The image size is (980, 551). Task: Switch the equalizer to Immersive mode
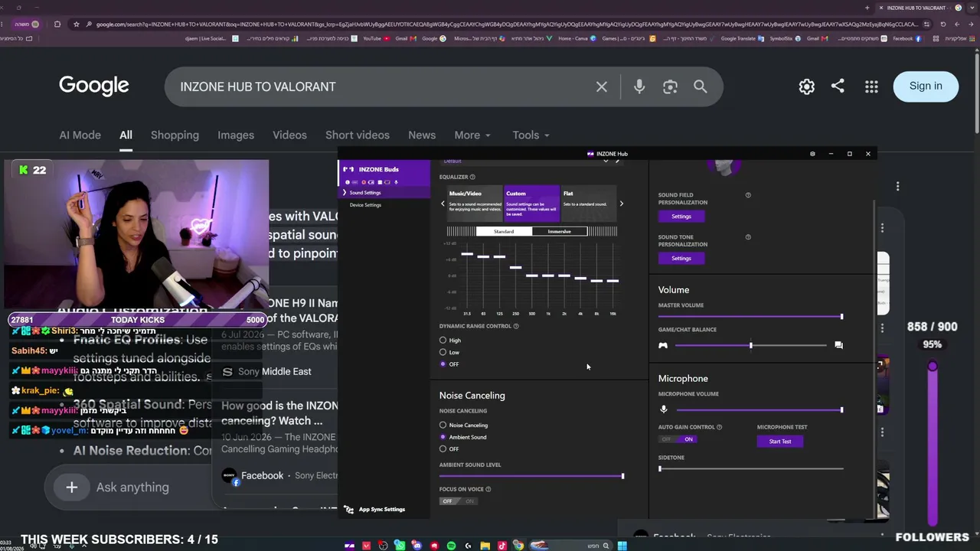(x=559, y=231)
